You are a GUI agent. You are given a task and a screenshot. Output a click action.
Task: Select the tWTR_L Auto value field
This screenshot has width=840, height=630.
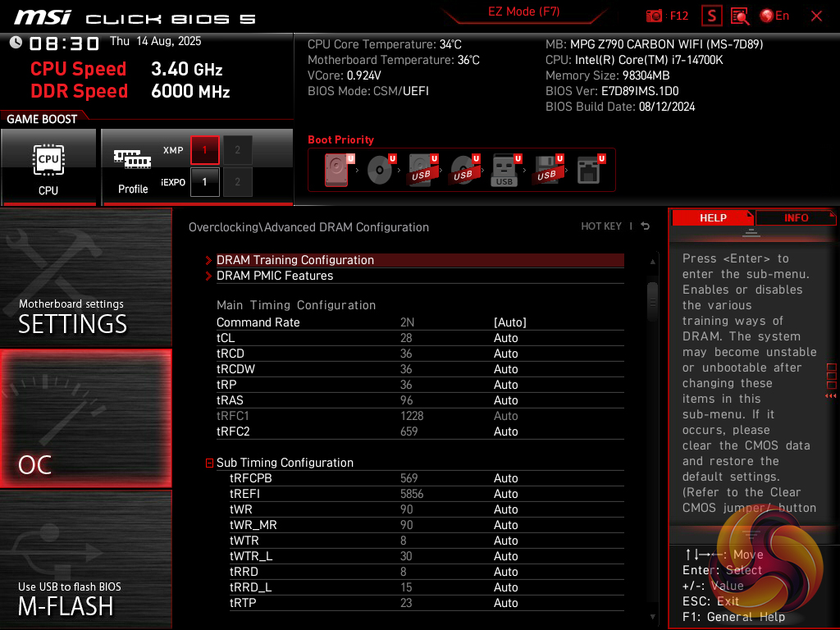(505, 556)
